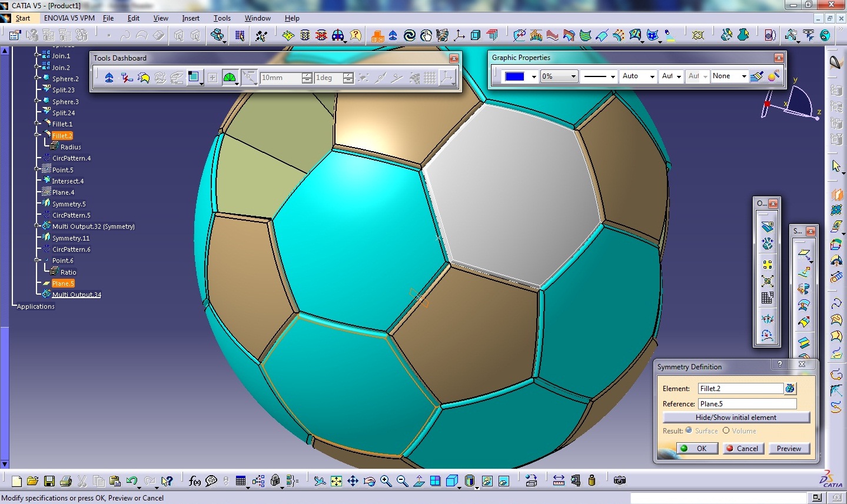847x504 pixels.
Task: Click the Element input field showing Fillet.2
Action: [740, 388]
